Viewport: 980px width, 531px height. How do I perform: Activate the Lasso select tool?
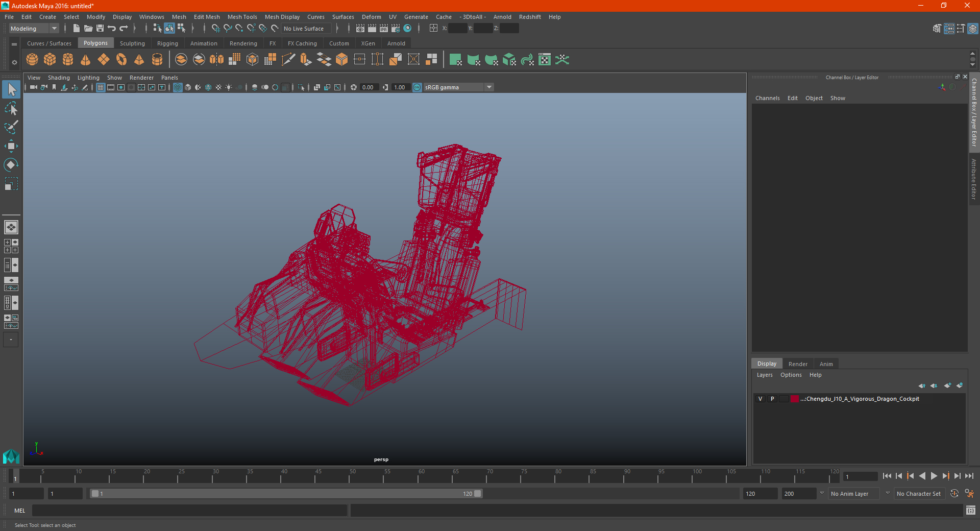11,108
